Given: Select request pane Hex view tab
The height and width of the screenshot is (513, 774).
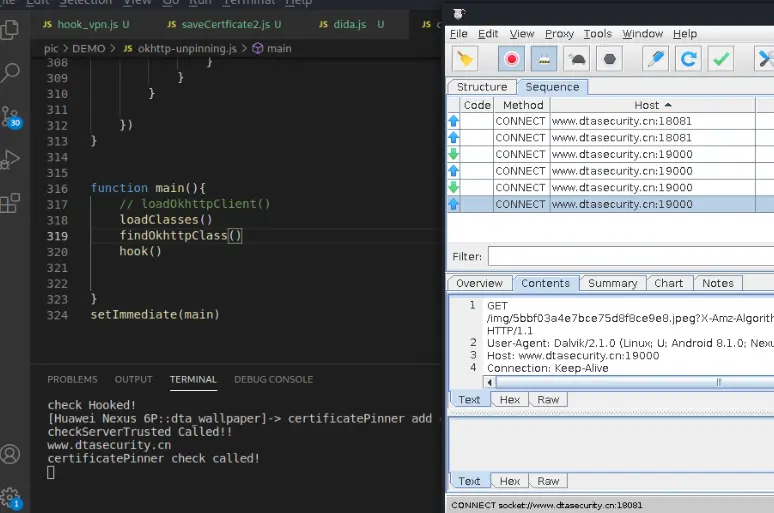Looking at the screenshot, I should click(509, 399).
